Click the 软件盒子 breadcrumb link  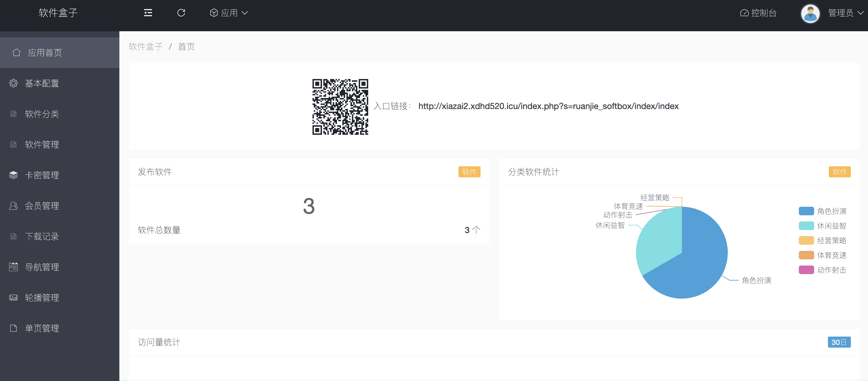tap(146, 47)
